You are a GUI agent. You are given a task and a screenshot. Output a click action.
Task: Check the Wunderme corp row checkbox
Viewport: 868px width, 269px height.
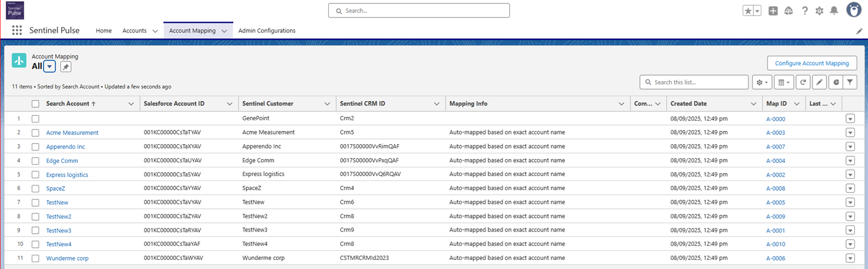point(35,258)
